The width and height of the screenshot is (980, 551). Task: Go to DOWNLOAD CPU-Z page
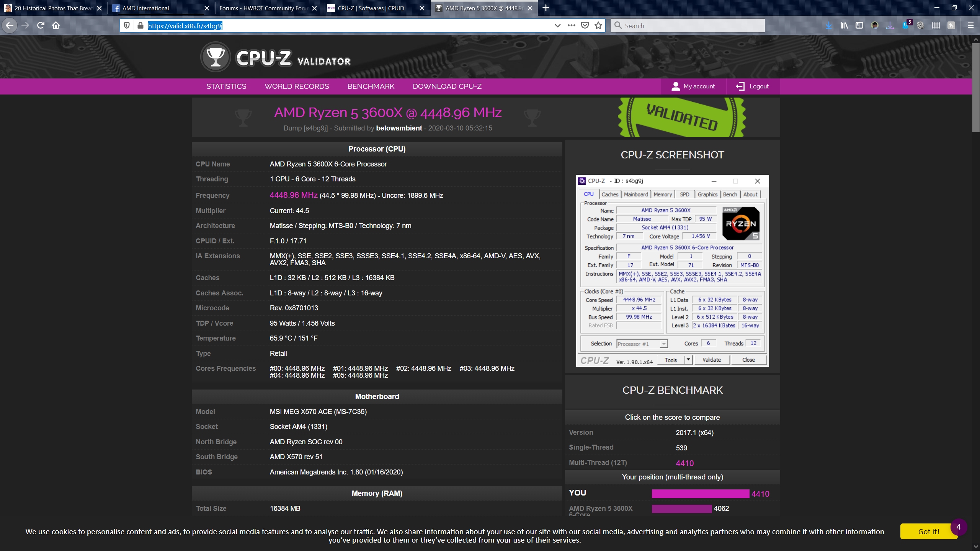pos(447,86)
